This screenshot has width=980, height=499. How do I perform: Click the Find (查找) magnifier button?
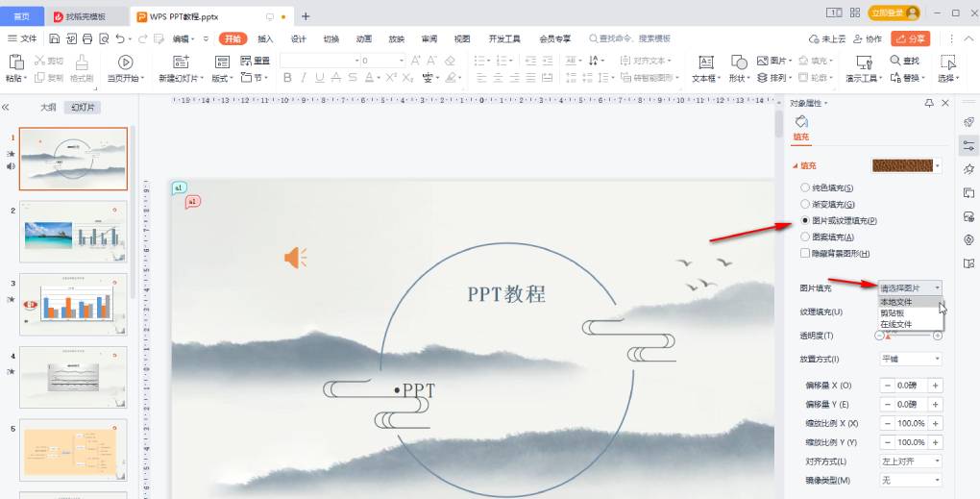(904, 61)
